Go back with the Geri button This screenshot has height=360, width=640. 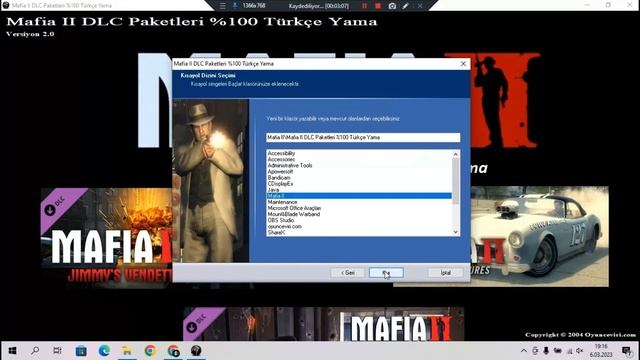coord(347,273)
